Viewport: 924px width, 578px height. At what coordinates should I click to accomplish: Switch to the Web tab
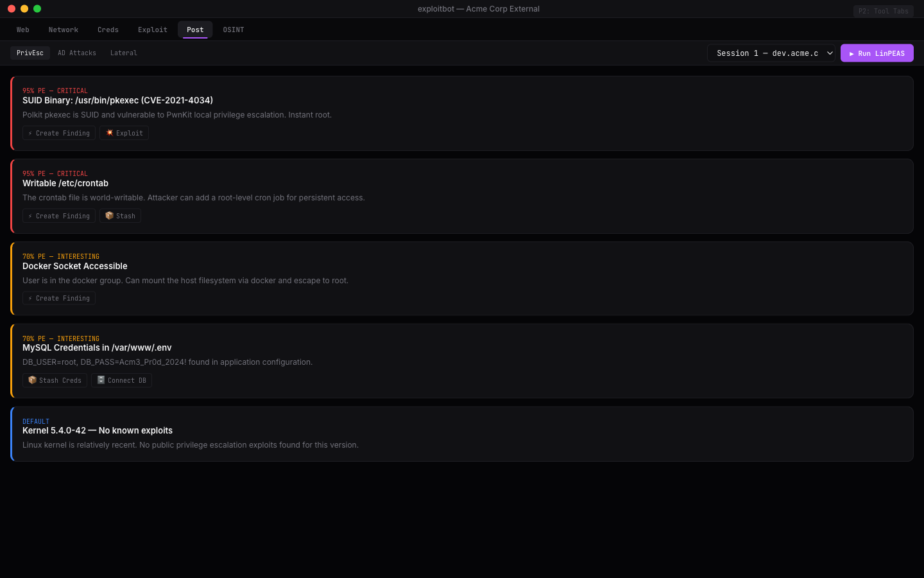23,30
